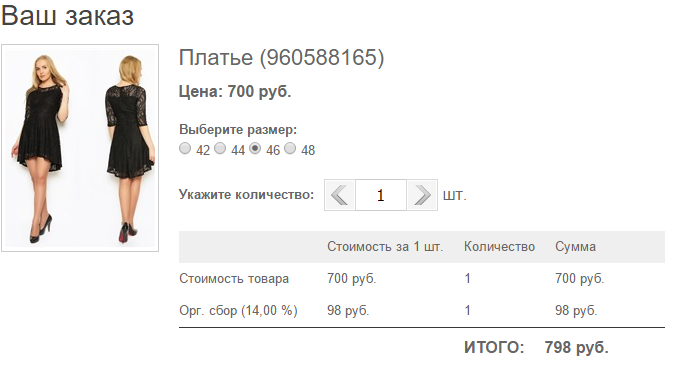Viewport: 678px width, 378px height.
Task: Click the Стоимость за 1 шт. column header
Action: 385,247
